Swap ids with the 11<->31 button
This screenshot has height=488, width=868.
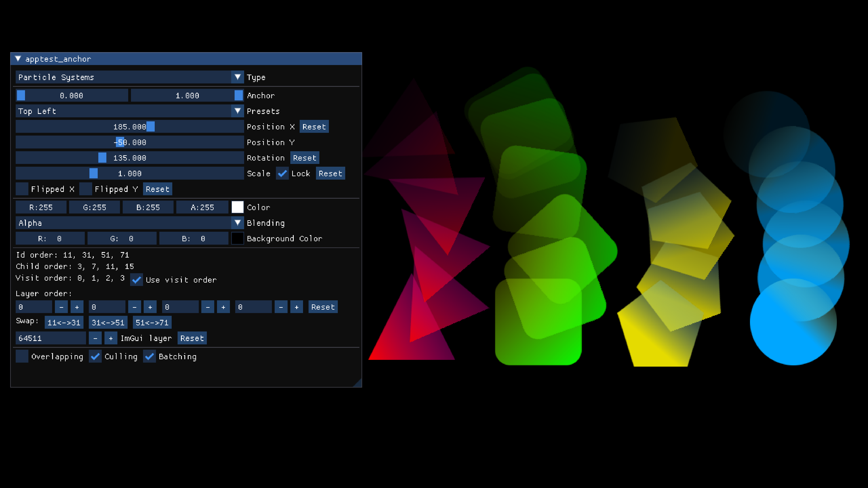tap(64, 322)
